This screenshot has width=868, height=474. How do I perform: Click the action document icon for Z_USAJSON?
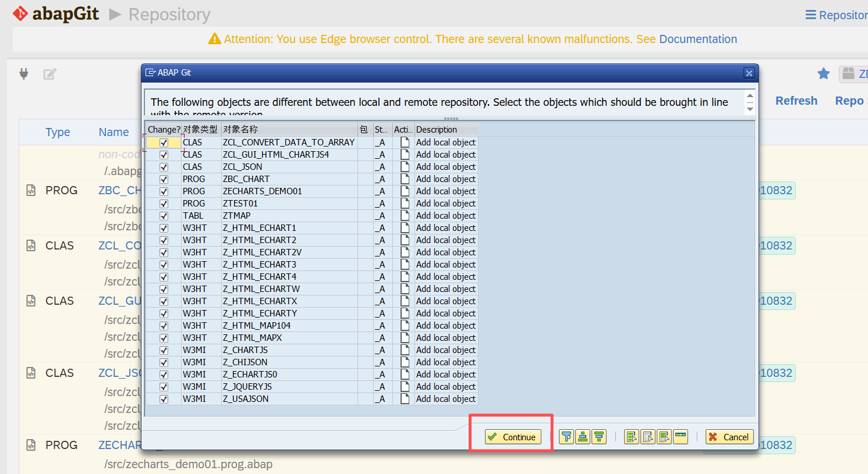pyautogui.click(x=405, y=399)
